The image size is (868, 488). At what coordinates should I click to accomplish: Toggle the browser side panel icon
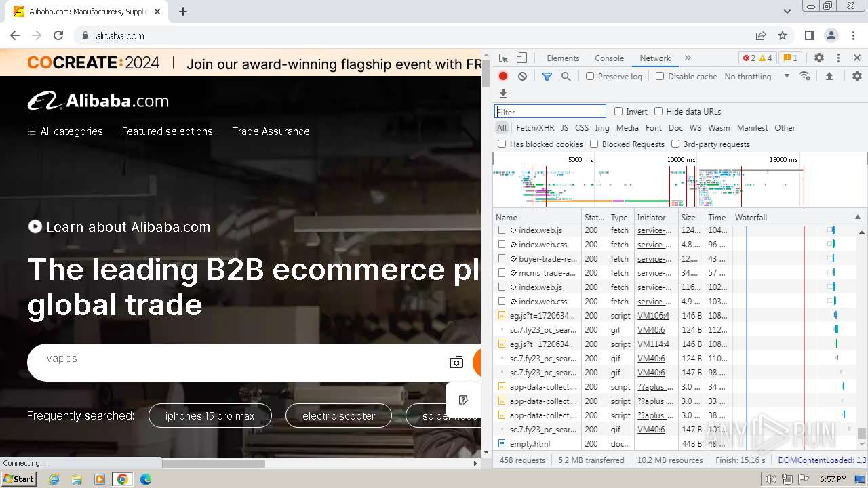(810, 36)
